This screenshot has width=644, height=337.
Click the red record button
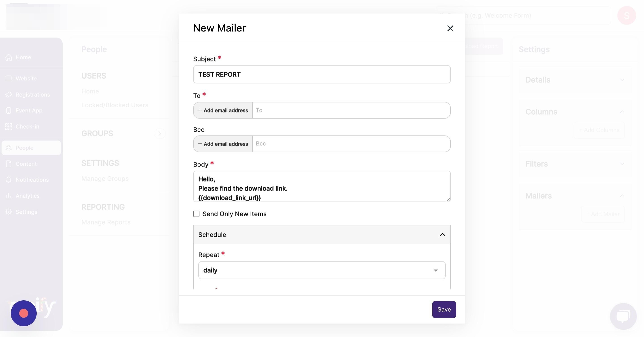tap(23, 313)
